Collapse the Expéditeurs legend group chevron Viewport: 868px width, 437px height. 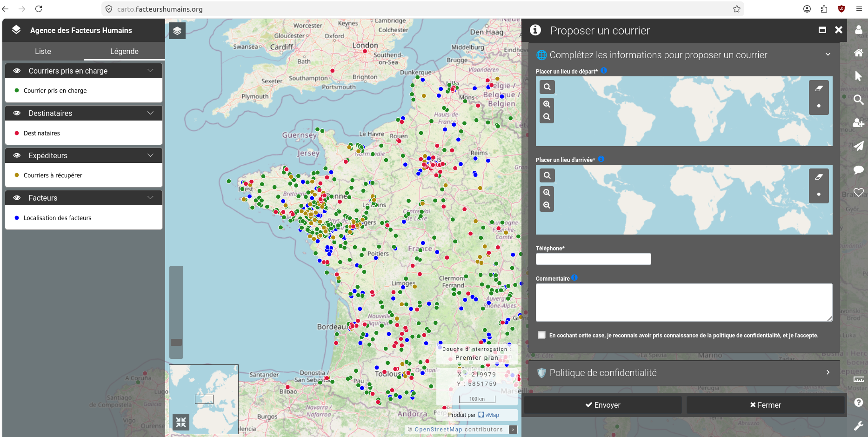click(150, 155)
